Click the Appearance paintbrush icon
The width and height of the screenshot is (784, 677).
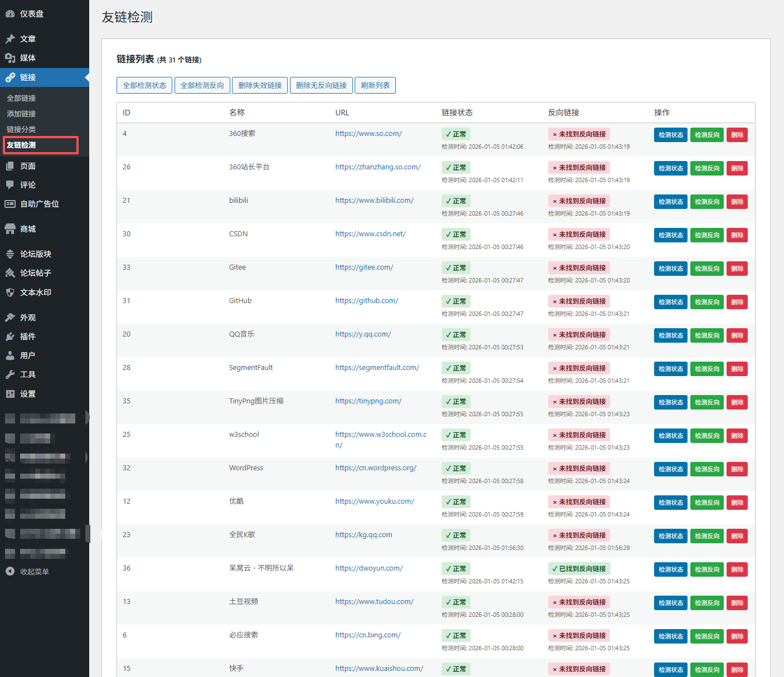[x=10, y=318]
